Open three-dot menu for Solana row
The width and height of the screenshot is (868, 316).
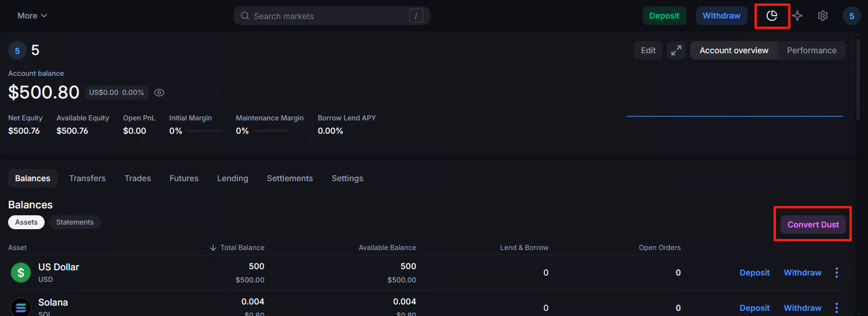pyautogui.click(x=836, y=308)
